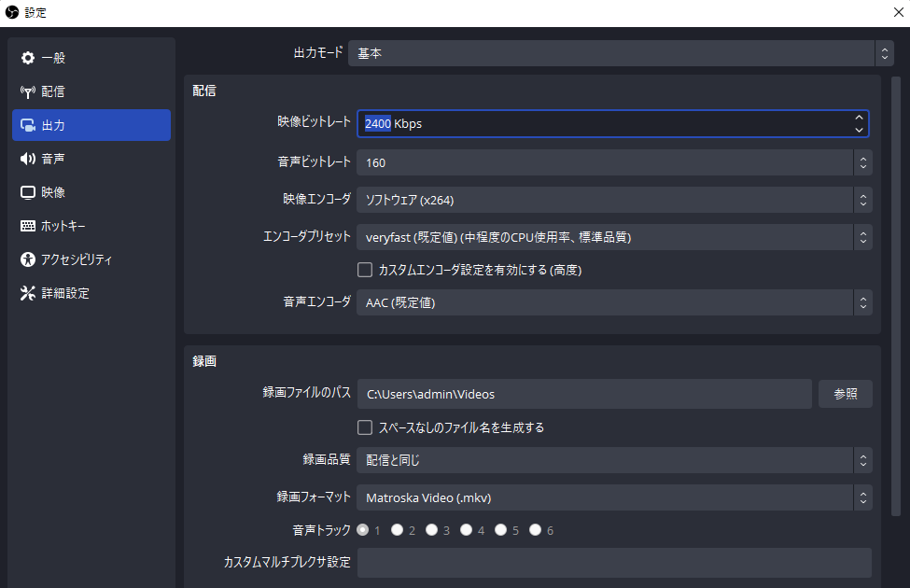Check スペースなしのファイル名を生成する option
This screenshot has height=588, width=910.
365,427
